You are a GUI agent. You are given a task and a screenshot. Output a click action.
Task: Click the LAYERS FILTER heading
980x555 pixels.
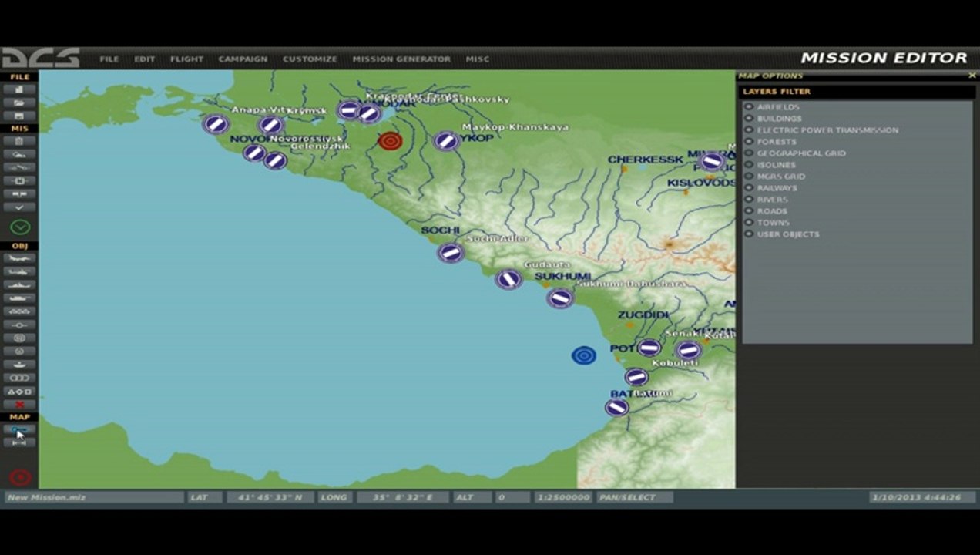777,92
